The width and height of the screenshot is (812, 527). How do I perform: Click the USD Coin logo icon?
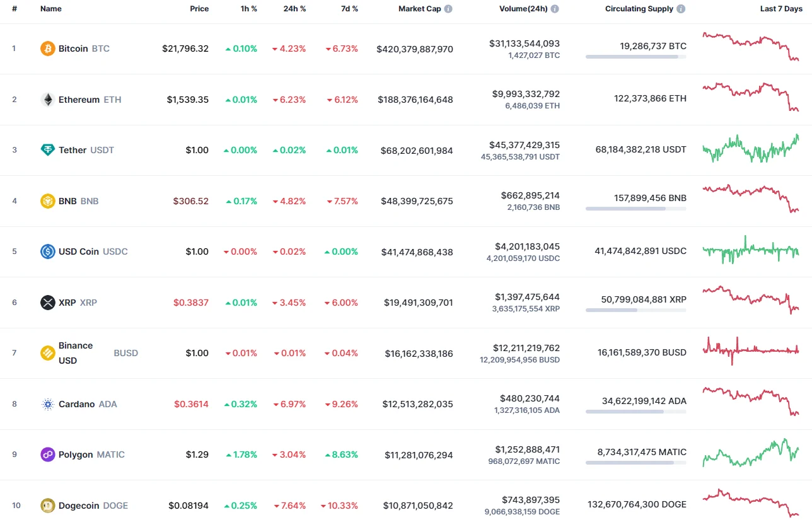47,252
